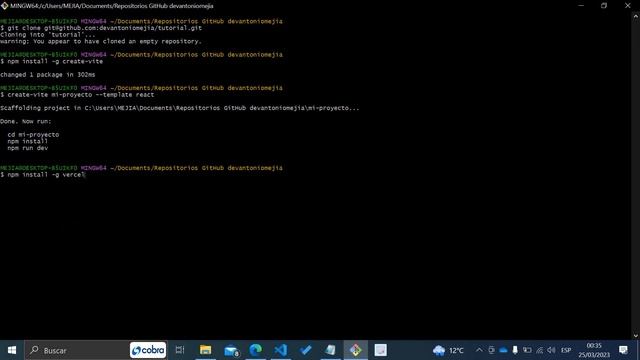Open the notebook app icon in taskbar
Screen dimensions: 640x360
click(331, 350)
